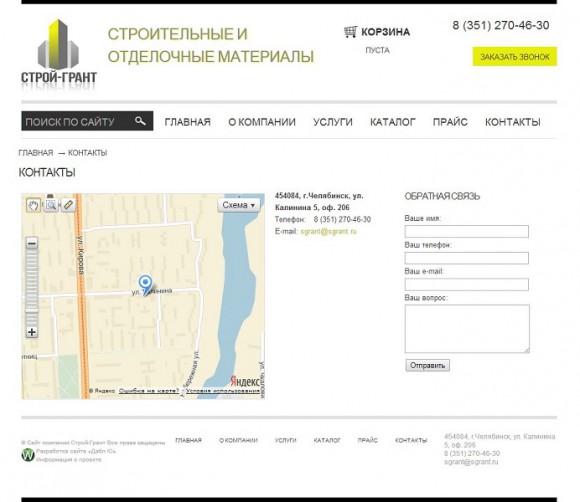Select the ruler distance tool on map
The width and height of the screenshot is (580, 502).
tap(68, 205)
